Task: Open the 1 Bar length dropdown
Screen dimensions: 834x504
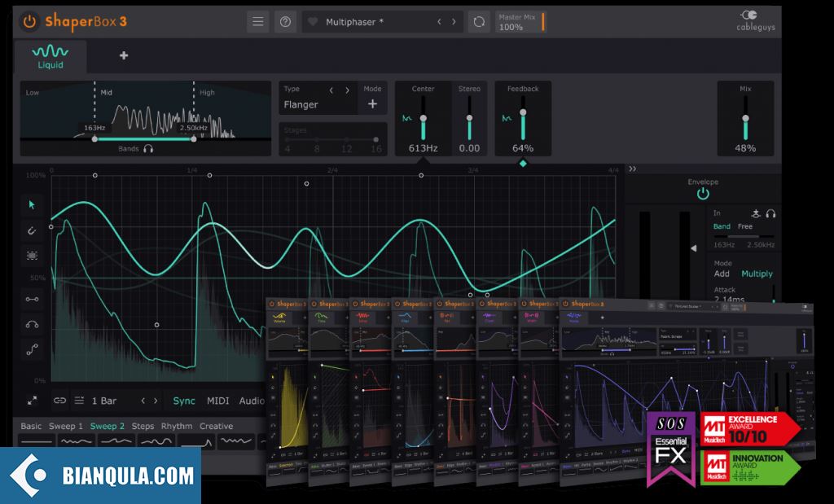Action: coord(104,401)
